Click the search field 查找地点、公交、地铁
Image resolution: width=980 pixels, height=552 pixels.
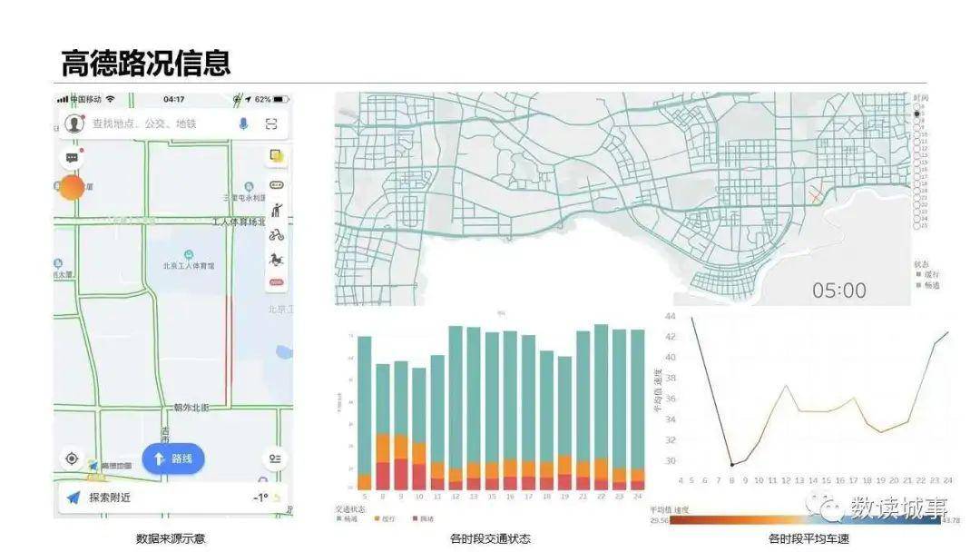coord(173,123)
